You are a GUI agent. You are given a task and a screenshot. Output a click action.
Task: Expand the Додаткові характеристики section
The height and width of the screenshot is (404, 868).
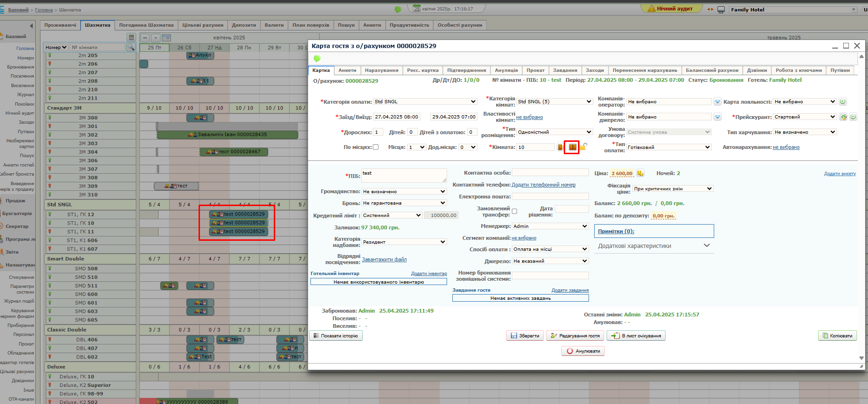tap(707, 246)
